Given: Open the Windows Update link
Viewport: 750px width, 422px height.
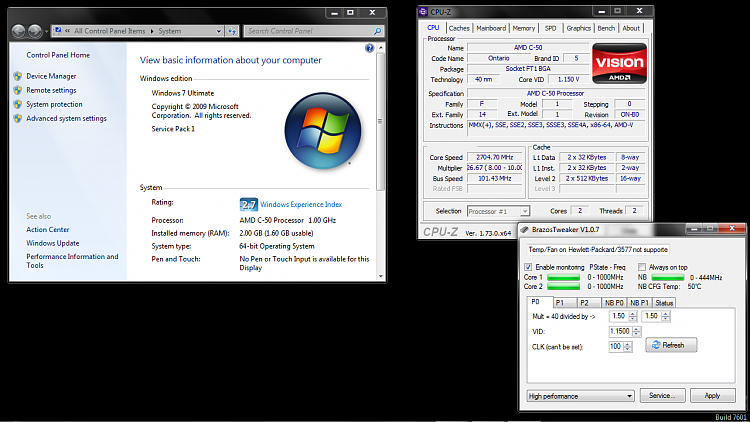Looking at the screenshot, I should 53,243.
